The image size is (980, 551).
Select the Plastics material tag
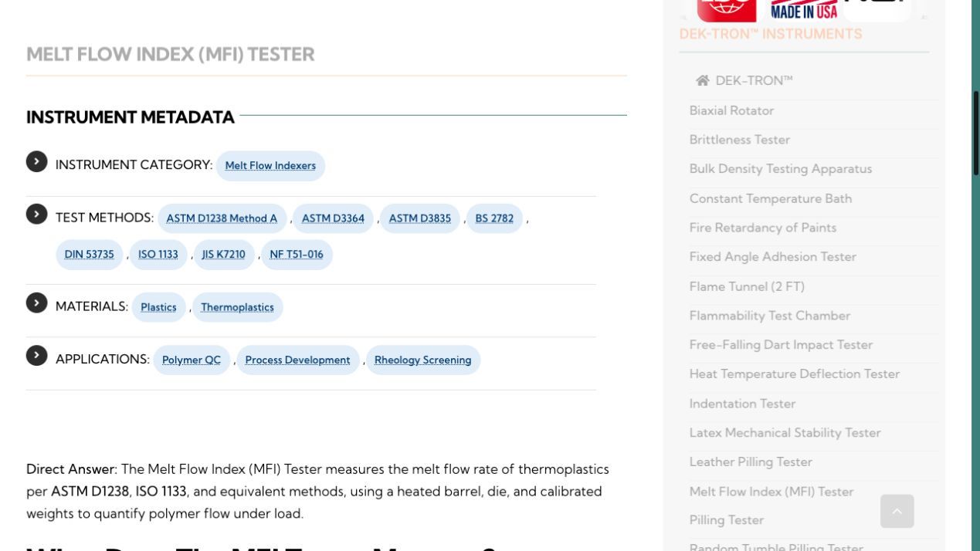(158, 307)
